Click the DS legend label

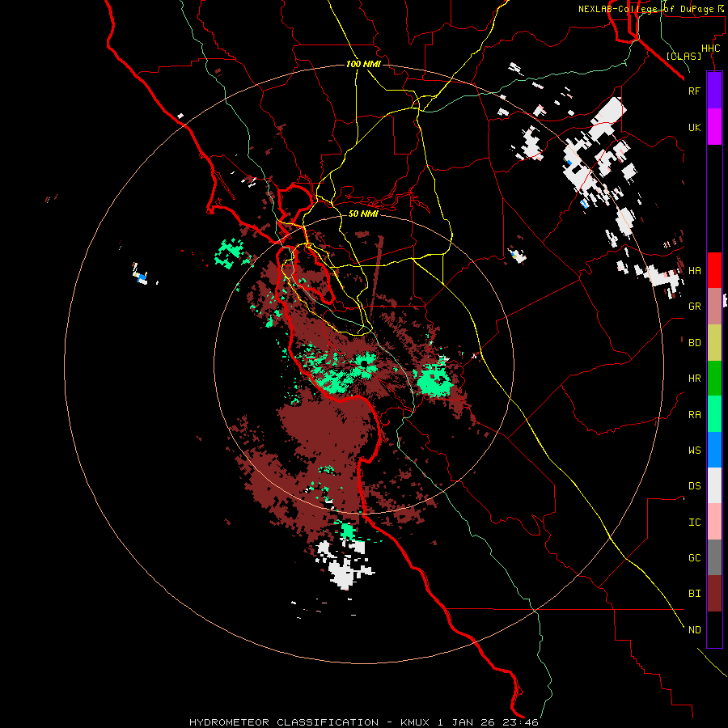point(694,486)
